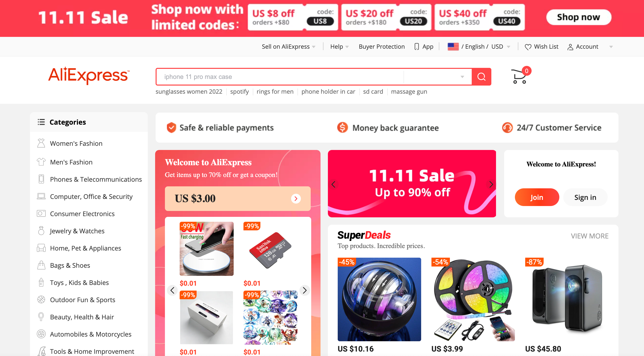Click the Categories list icon
The width and height of the screenshot is (644, 356).
[x=41, y=122]
